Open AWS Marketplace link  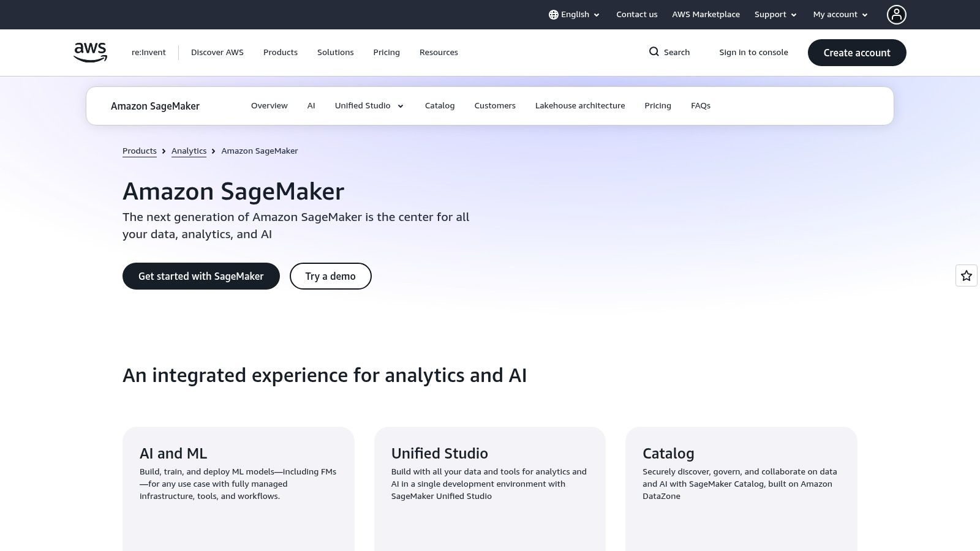click(706, 15)
